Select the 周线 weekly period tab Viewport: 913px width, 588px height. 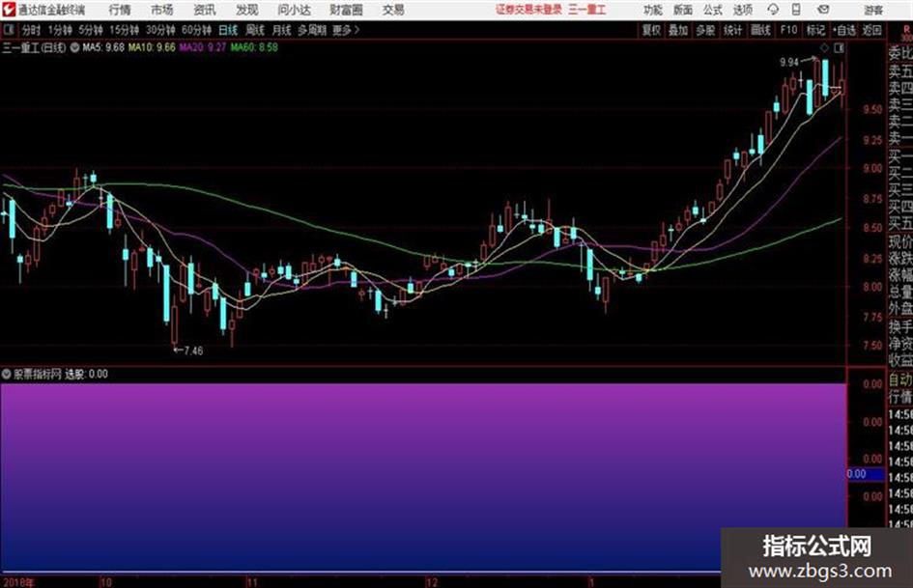click(255, 30)
